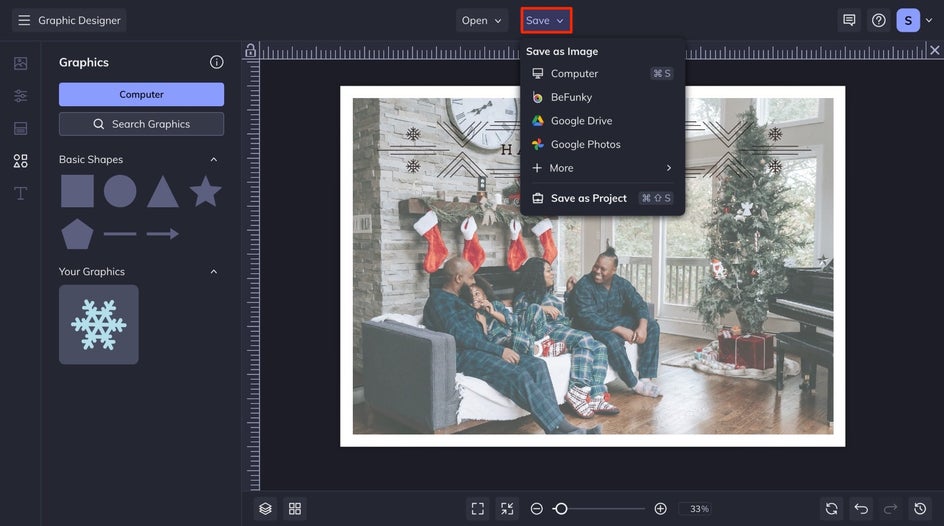944x526 pixels.
Task: Add the straight line shape
Action: pos(120,234)
